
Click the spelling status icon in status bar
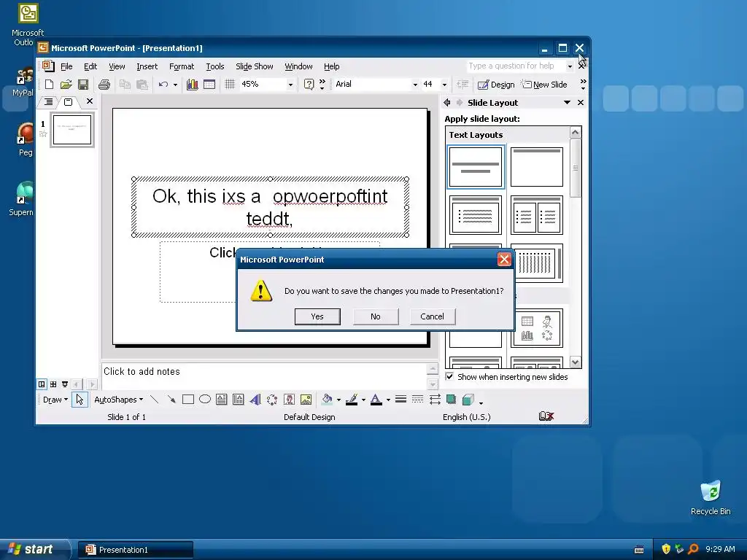point(546,416)
